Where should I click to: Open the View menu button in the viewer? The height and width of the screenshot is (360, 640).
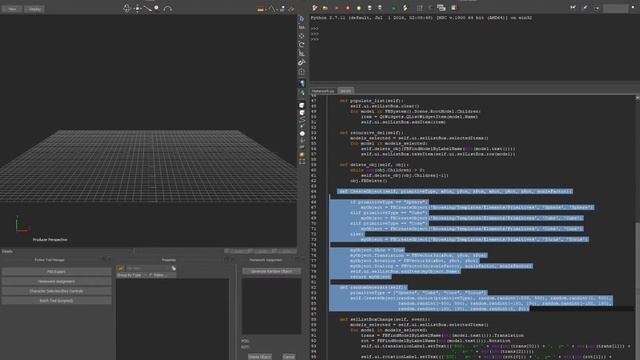coord(12,9)
